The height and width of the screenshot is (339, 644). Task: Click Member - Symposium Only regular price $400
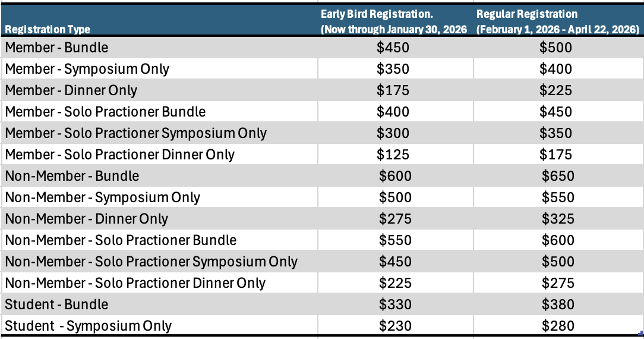coord(555,69)
